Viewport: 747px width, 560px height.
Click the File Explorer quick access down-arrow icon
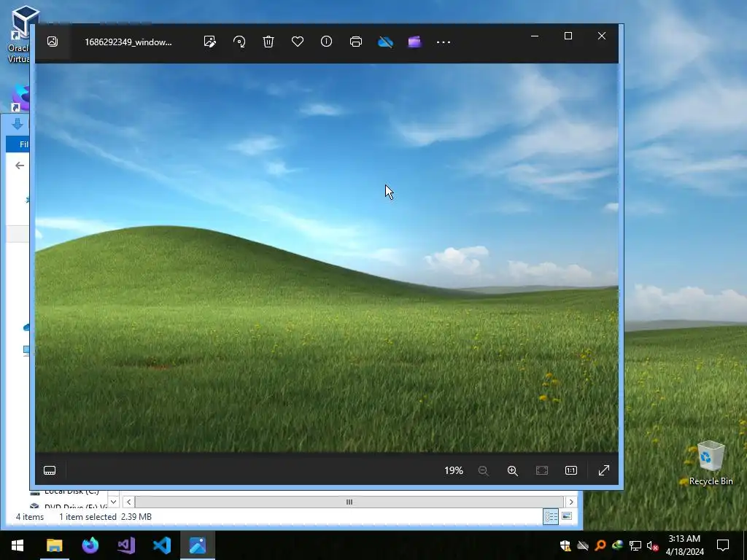pyautogui.click(x=18, y=124)
